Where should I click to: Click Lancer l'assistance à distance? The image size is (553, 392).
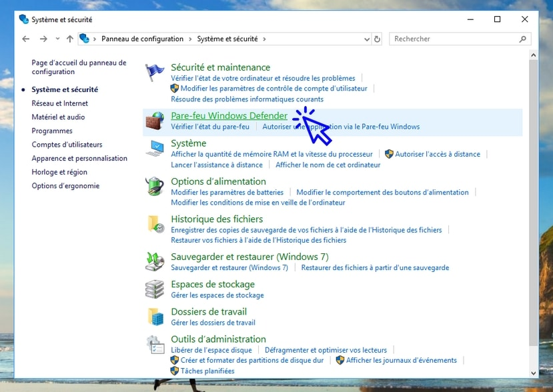tap(217, 165)
